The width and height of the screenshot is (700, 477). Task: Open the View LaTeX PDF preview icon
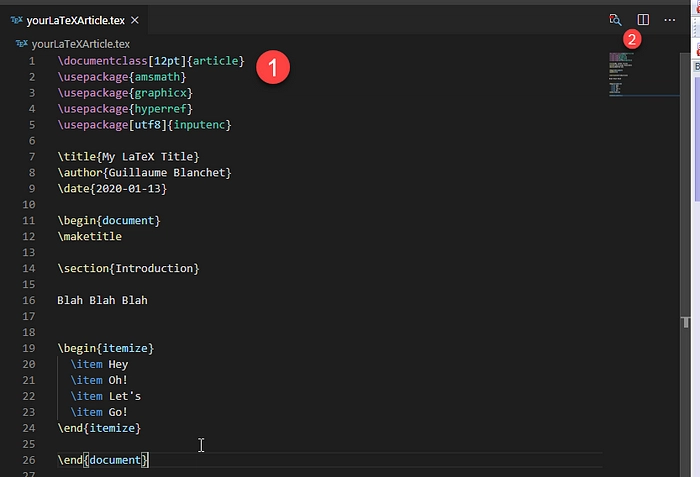615,20
